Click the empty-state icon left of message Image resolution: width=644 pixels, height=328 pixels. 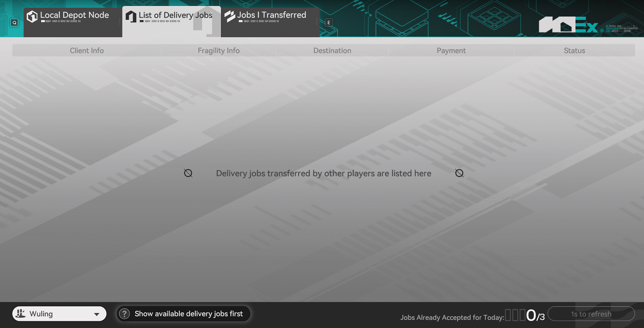tap(188, 173)
